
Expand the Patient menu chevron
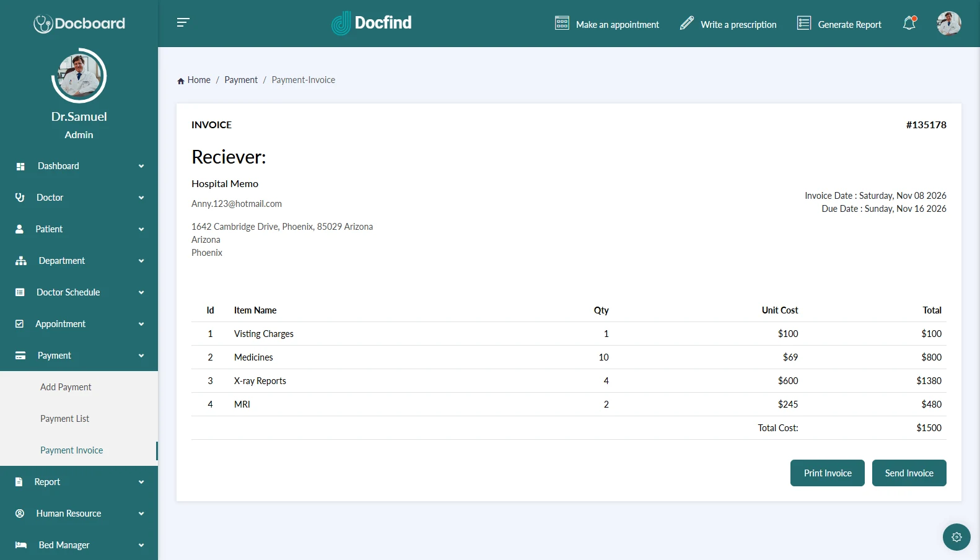pos(141,229)
